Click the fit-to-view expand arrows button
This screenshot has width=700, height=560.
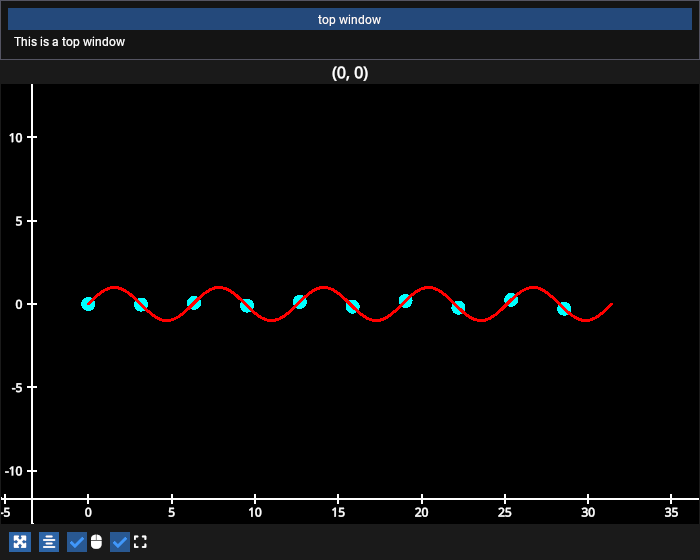[20, 542]
